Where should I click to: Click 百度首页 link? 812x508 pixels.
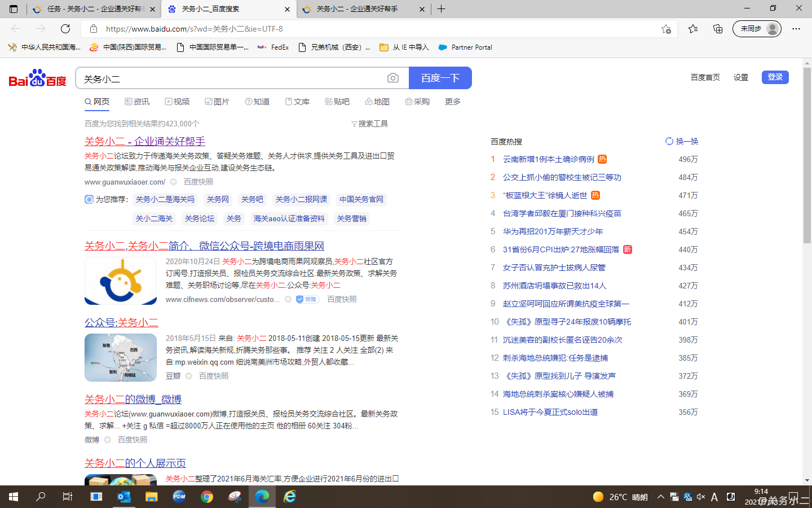point(705,77)
